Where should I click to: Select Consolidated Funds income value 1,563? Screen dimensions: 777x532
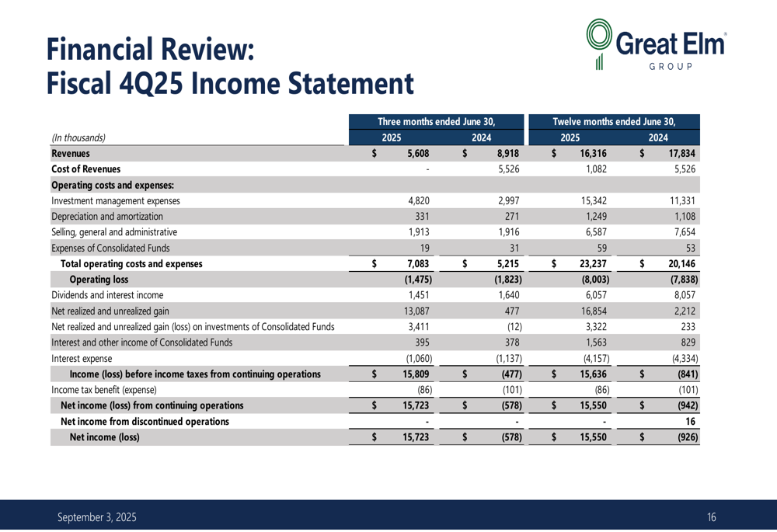596,342
